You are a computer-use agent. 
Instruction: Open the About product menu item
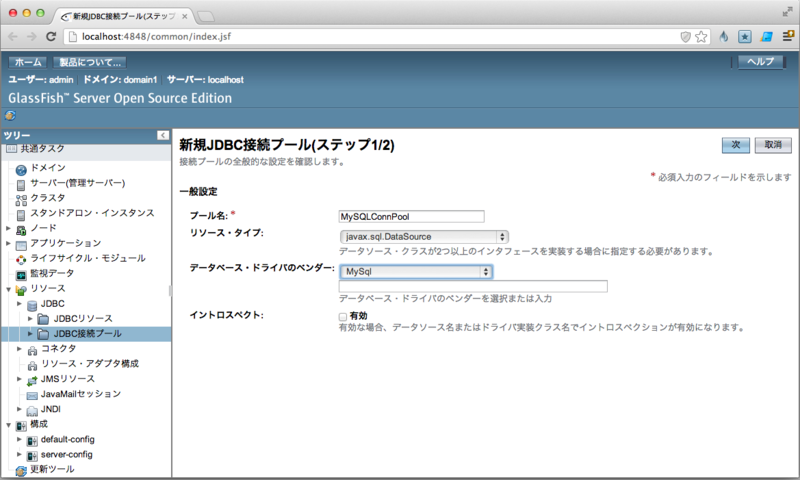point(89,62)
